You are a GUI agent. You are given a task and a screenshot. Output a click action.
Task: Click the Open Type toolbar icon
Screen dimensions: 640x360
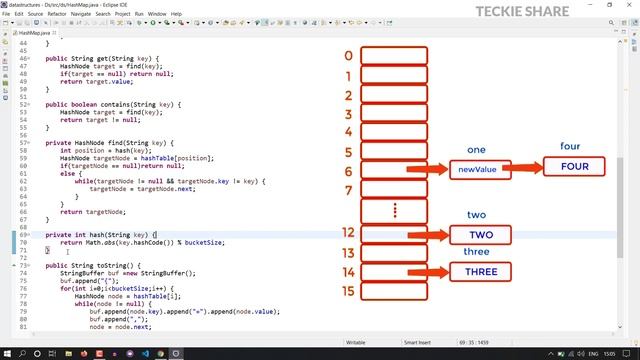(x=225, y=23)
